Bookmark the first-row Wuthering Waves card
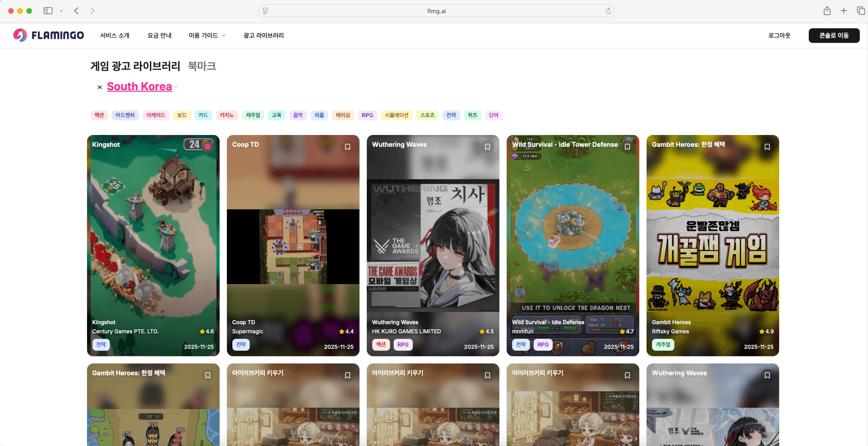Viewport: 868px width, 446px height. (488, 147)
